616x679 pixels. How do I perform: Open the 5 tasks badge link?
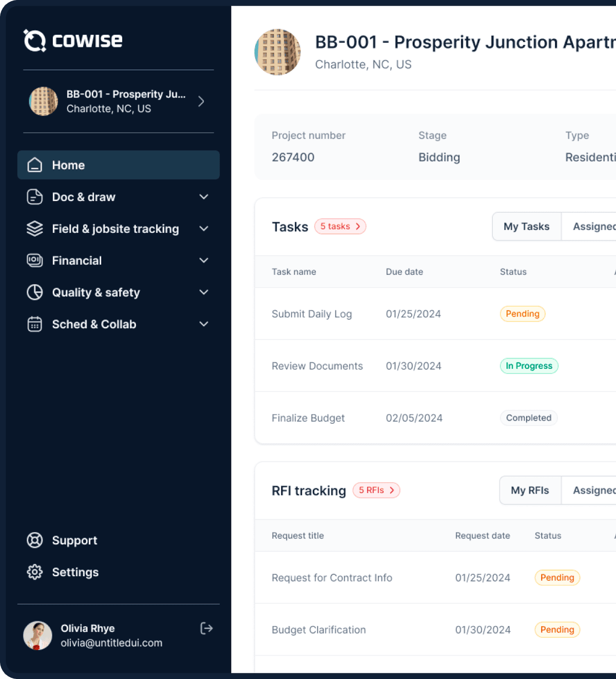tap(340, 227)
